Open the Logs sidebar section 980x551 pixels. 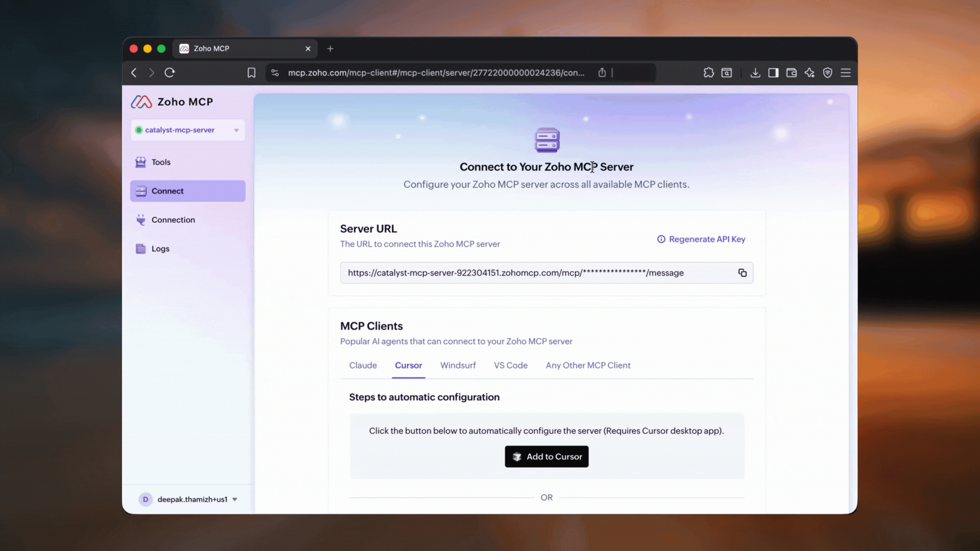pyautogui.click(x=188, y=249)
